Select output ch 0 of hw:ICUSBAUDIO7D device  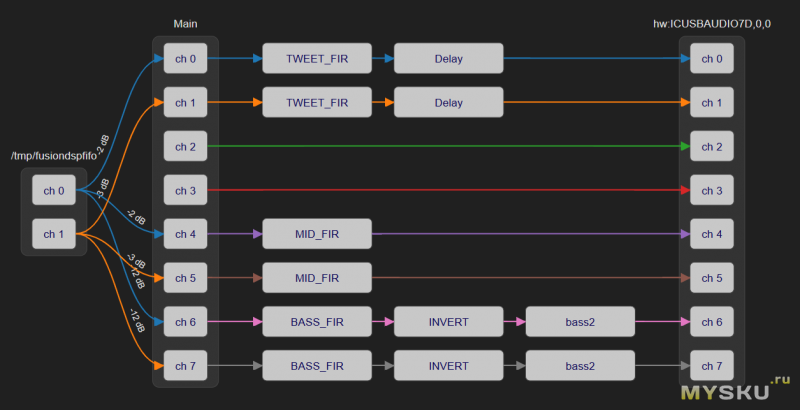pos(712,59)
